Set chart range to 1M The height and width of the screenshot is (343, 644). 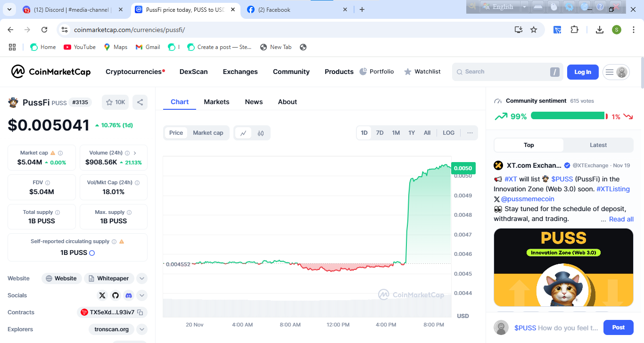pyautogui.click(x=396, y=133)
